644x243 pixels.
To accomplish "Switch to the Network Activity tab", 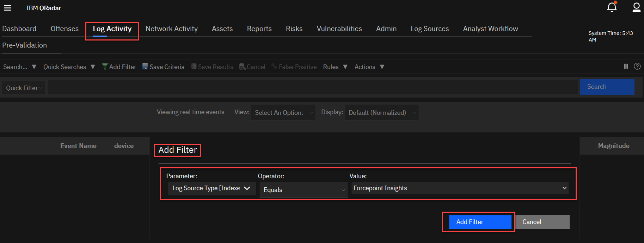I will (172, 29).
